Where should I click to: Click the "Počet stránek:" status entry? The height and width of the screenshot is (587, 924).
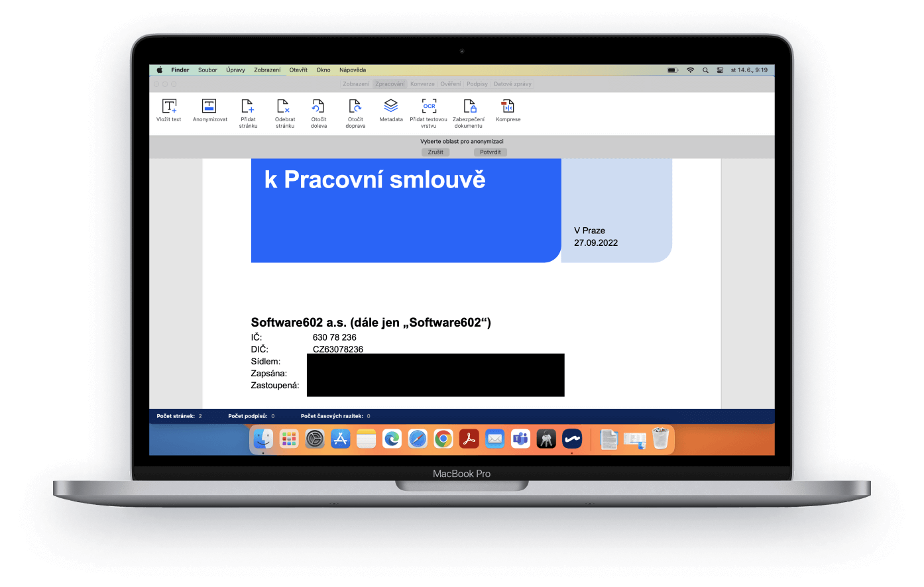[179, 416]
